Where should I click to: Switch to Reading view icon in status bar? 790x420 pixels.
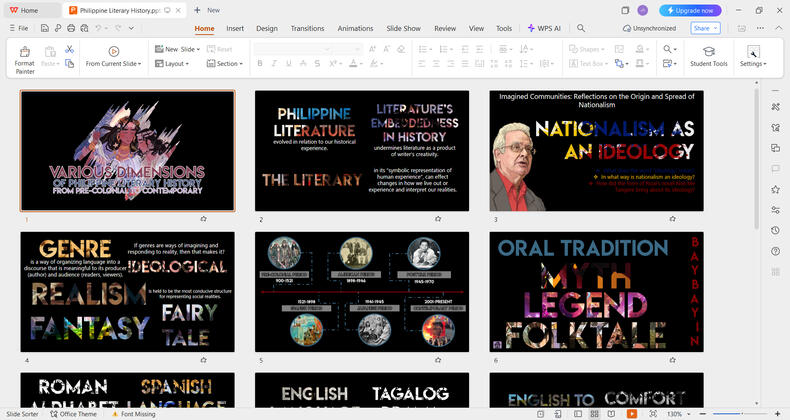611,414
